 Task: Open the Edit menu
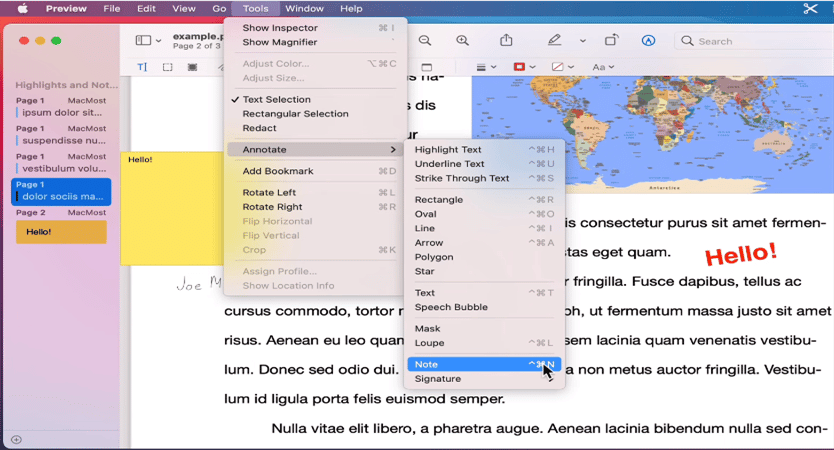pos(146,9)
